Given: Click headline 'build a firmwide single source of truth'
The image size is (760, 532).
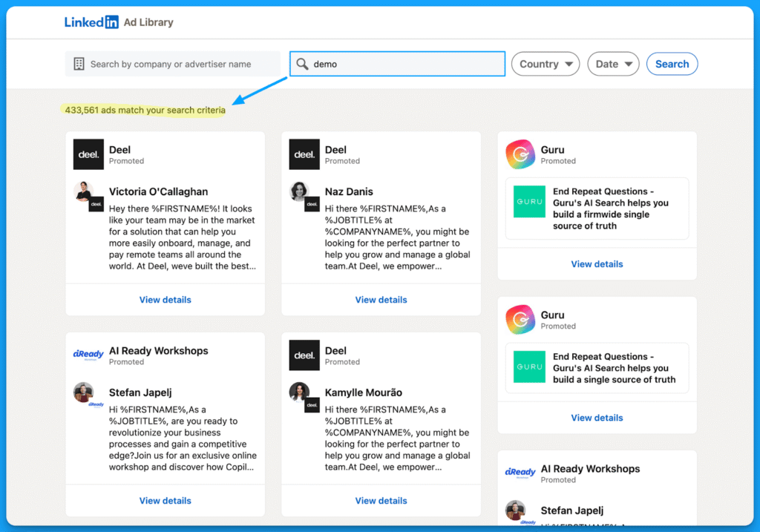Looking at the screenshot, I should [611, 208].
